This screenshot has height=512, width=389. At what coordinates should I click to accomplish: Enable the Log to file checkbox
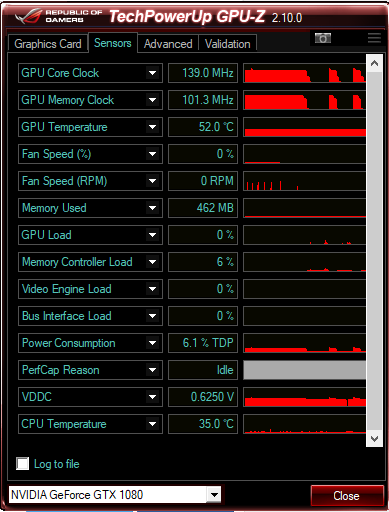coord(22,464)
